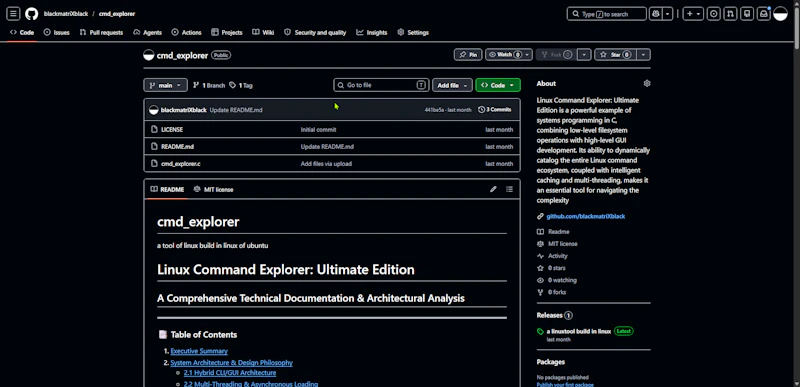
Task: Star the cmd_explorer repository
Action: coord(615,55)
